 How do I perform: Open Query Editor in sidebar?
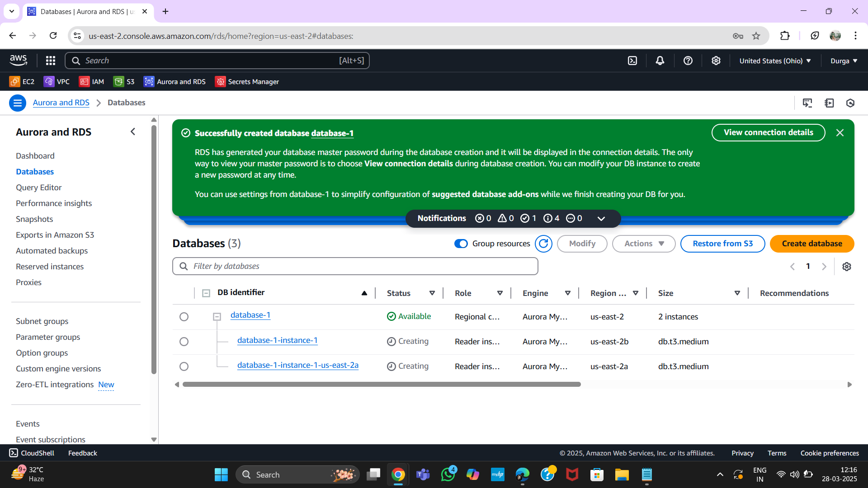[39, 188]
